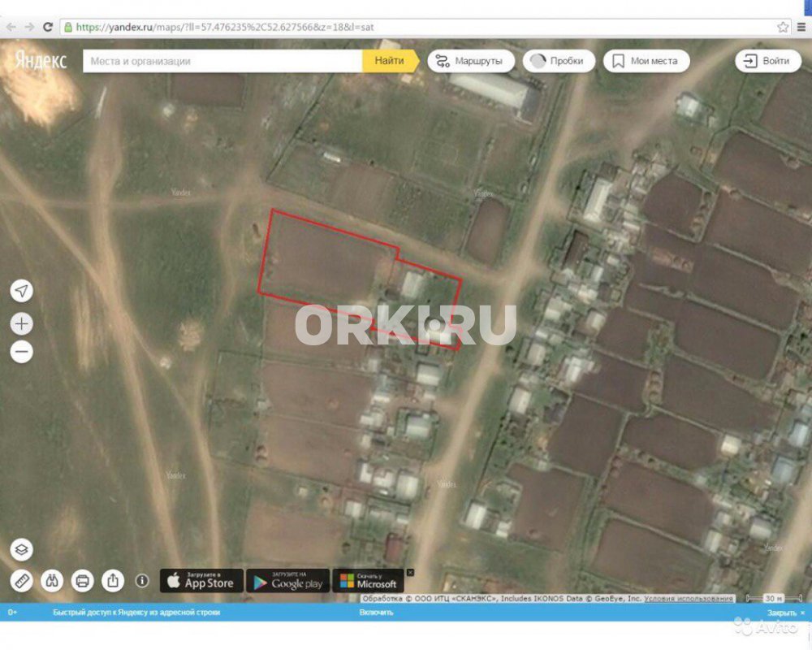Open the map layers switcher
812x650 pixels.
(22, 550)
